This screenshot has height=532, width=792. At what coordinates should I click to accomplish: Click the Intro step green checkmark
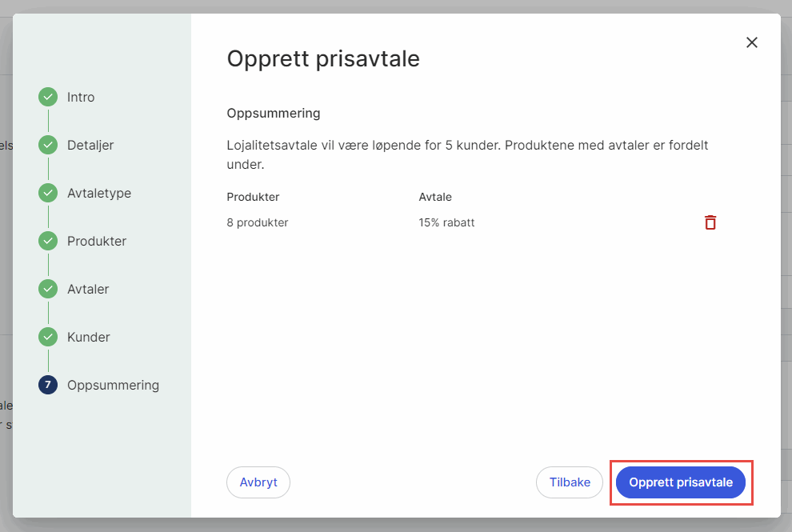click(x=48, y=97)
